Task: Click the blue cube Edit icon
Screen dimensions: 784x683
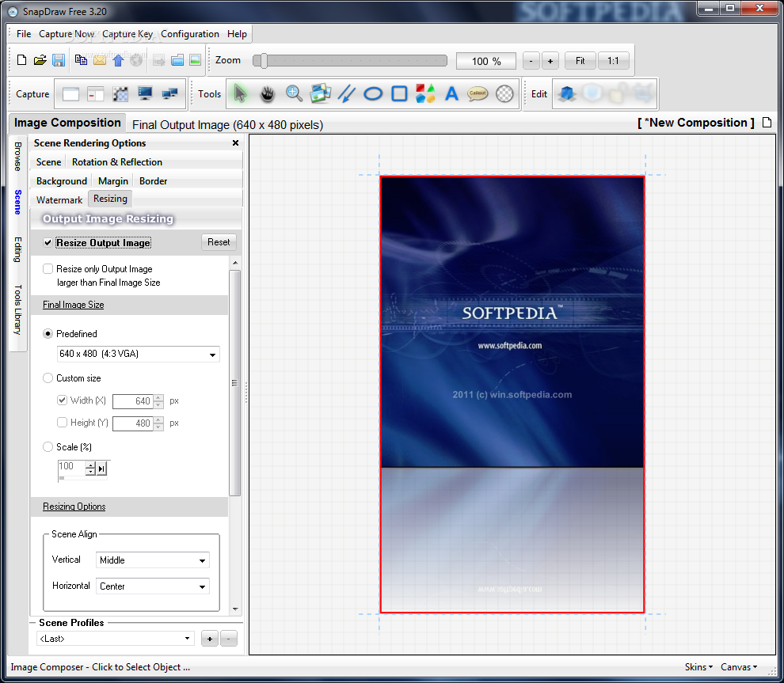Action: point(566,93)
